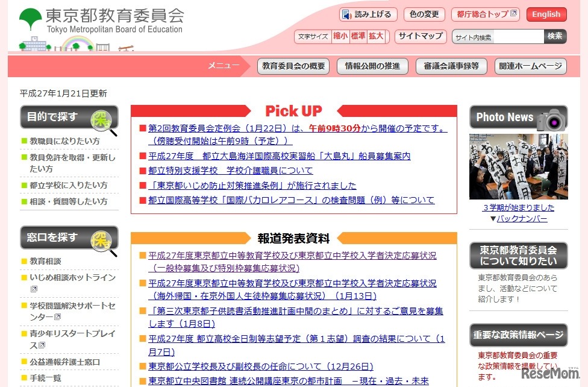Open 公益通報弁護士窓口 link
Screen dimensions: 588x387
64,362
